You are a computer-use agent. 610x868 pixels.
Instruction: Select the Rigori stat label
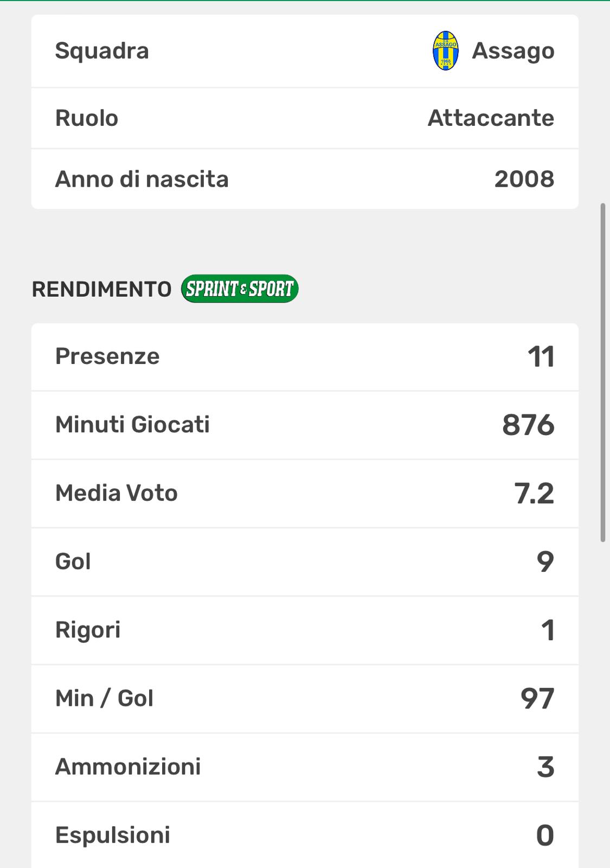coord(88,630)
